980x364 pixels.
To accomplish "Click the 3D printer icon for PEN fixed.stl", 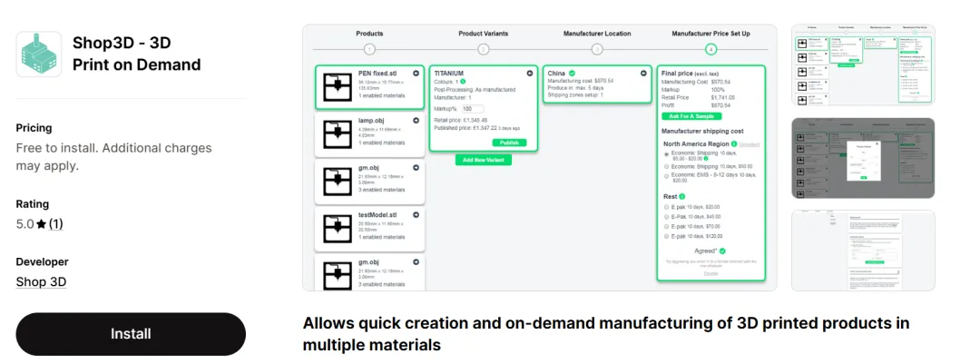I will click(x=338, y=86).
